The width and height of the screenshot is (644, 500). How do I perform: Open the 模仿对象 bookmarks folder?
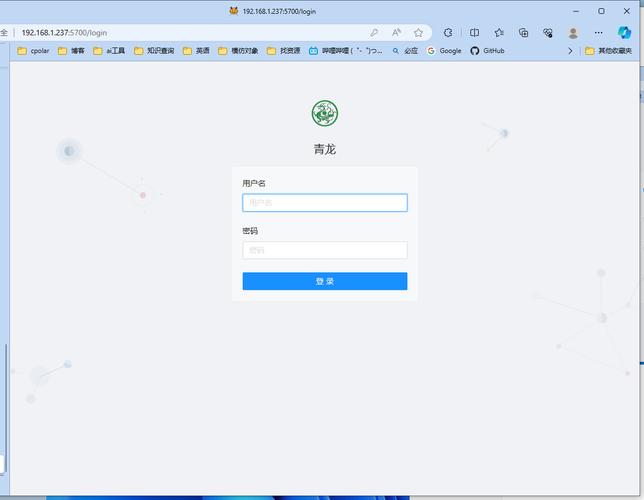[x=238, y=51]
